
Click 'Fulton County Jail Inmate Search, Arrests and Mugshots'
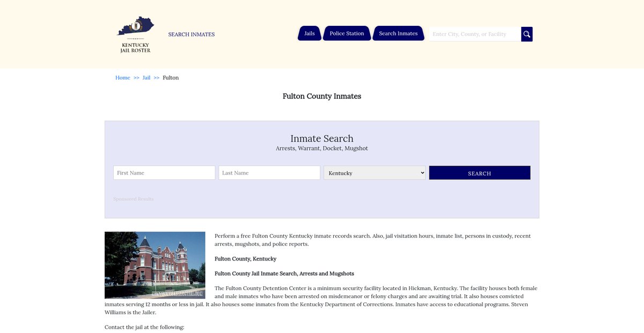[284, 273]
